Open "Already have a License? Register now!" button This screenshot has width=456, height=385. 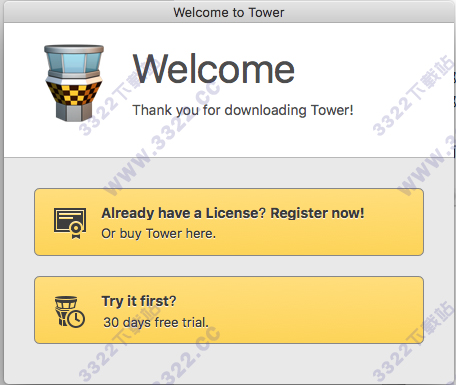[x=229, y=222]
